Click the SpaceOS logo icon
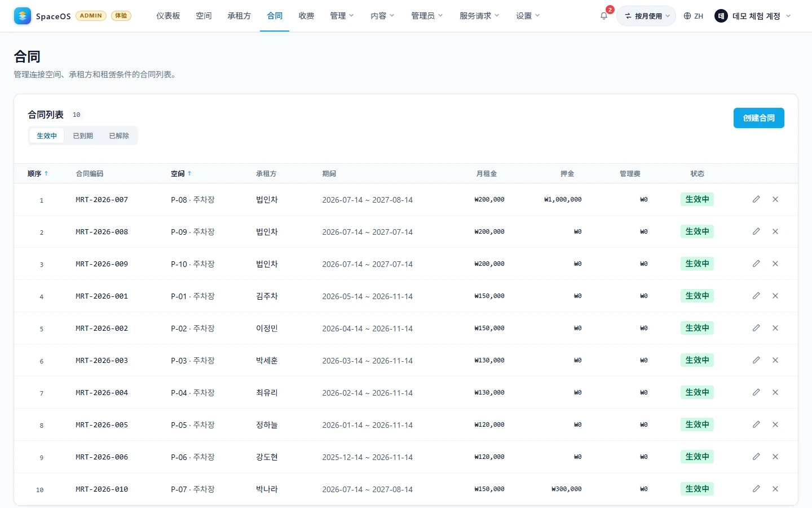The image size is (812, 508). [23, 16]
